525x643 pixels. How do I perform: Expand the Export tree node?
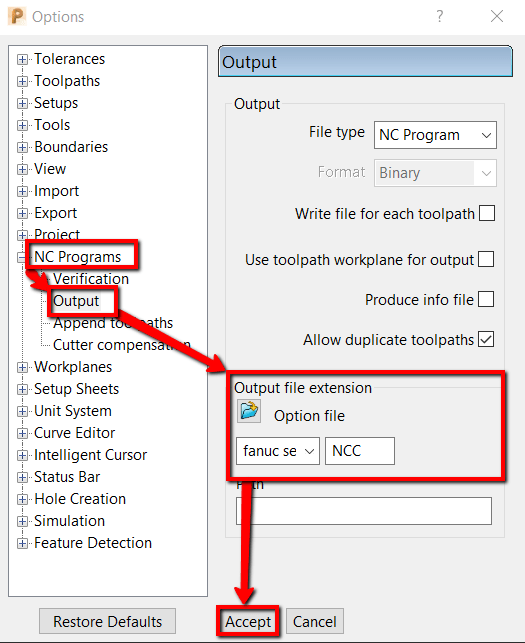click(x=22, y=213)
